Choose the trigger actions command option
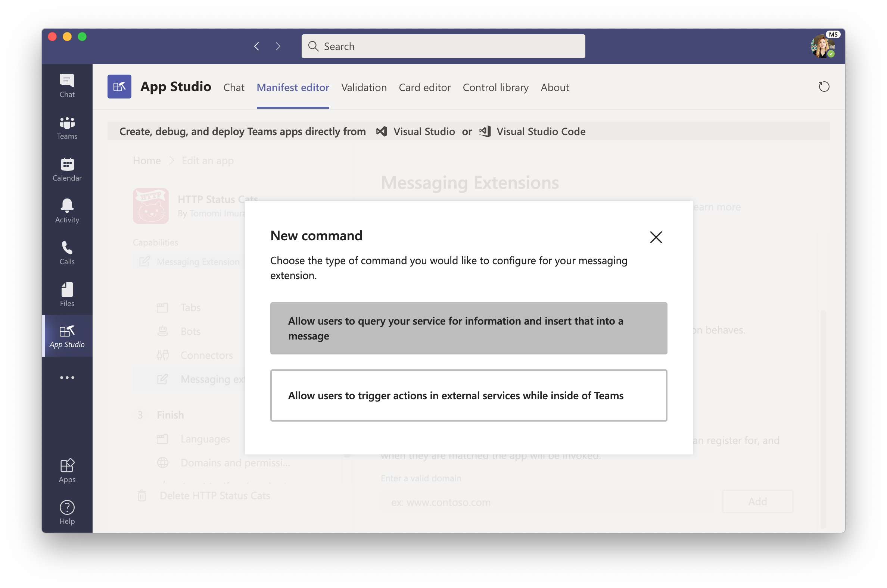 pos(468,395)
